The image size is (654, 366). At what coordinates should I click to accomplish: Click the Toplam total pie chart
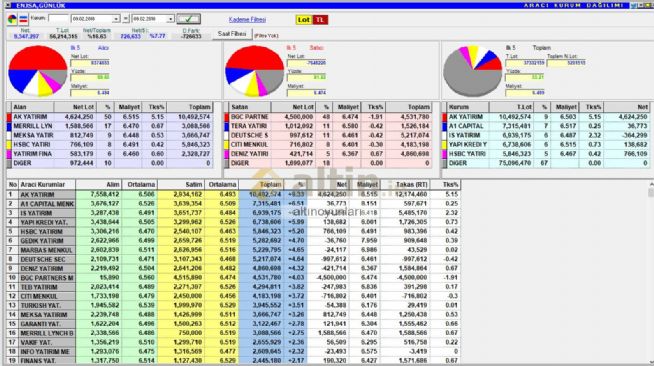(x=473, y=71)
